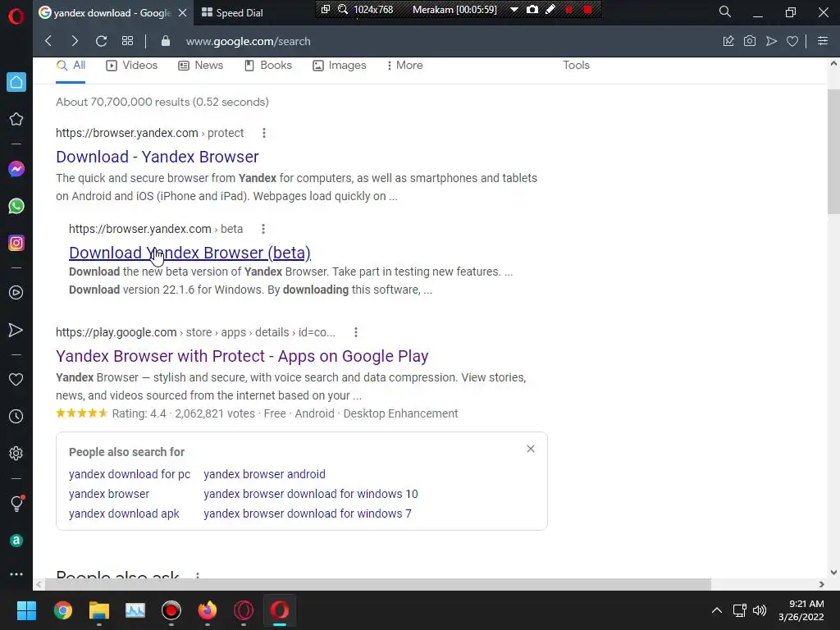This screenshot has height=630, width=840.
Task: Click the recorder screenshot camera icon
Action: tap(532, 9)
